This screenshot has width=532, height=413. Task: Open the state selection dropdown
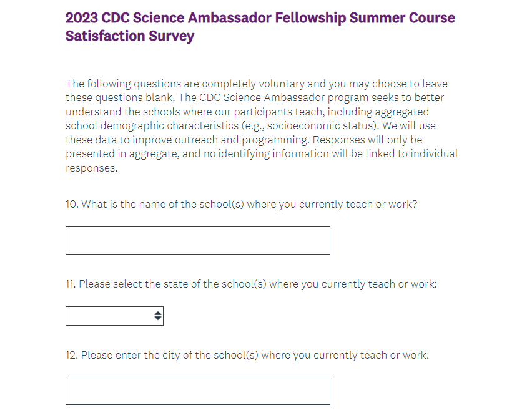(114, 316)
